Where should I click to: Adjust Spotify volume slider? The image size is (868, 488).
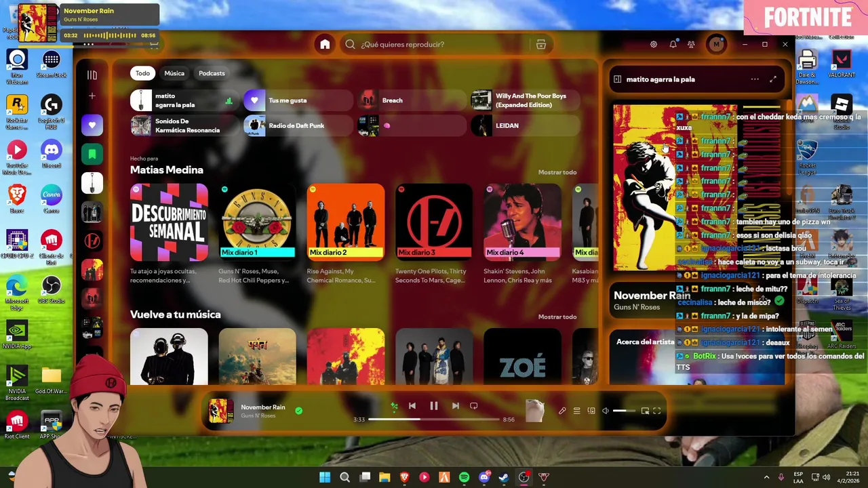[x=625, y=411]
